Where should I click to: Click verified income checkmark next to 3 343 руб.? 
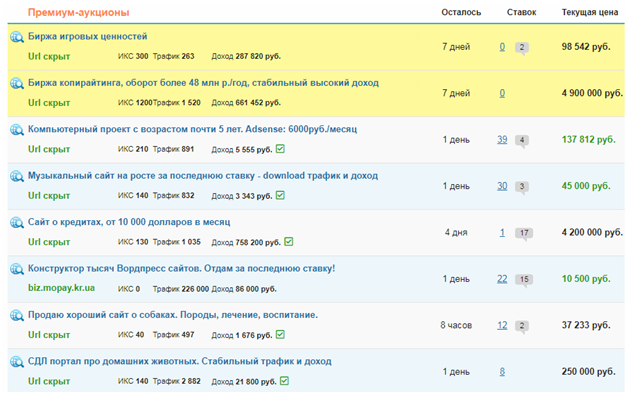coord(280,195)
